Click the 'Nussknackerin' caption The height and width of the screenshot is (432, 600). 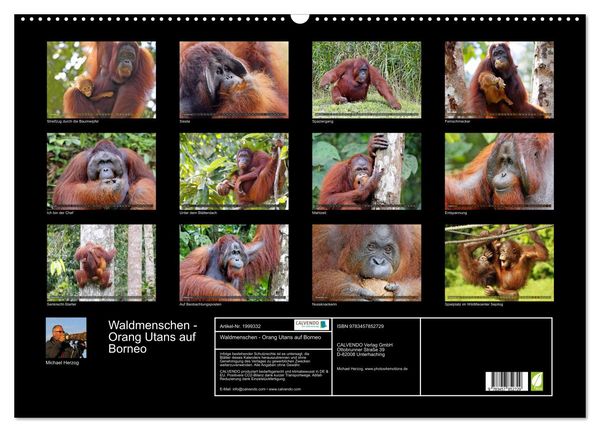pyautogui.click(x=324, y=305)
